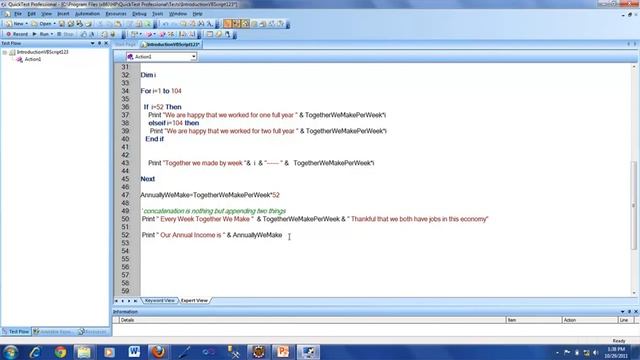This screenshot has width=640, height=360.
Task: Select the Resources bottom tab
Action: coord(93,332)
